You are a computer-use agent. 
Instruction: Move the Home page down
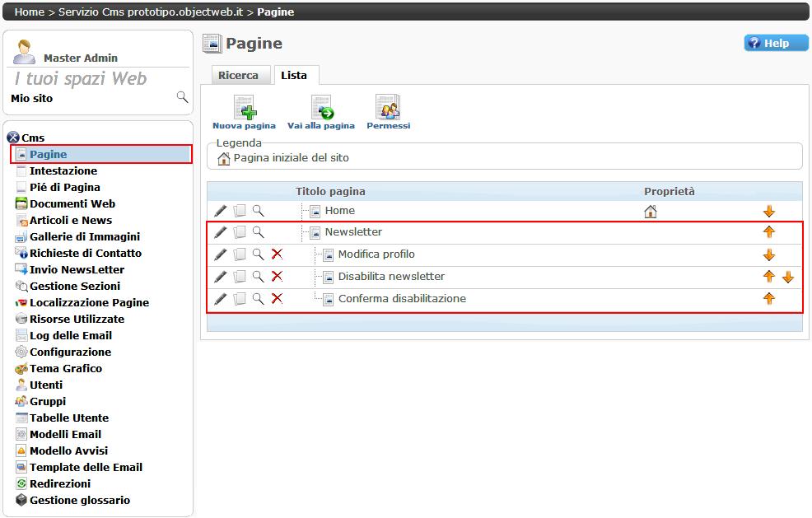click(769, 212)
